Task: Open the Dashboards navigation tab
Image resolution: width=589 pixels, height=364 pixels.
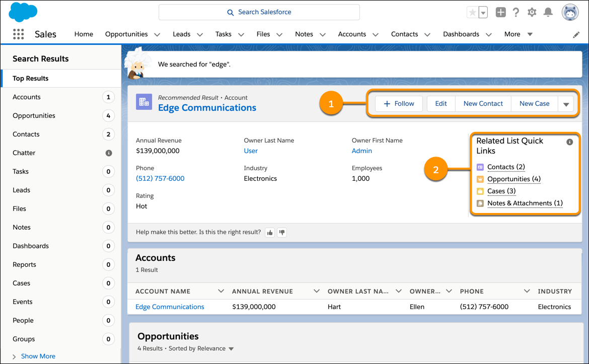Action: pos(461,34)
